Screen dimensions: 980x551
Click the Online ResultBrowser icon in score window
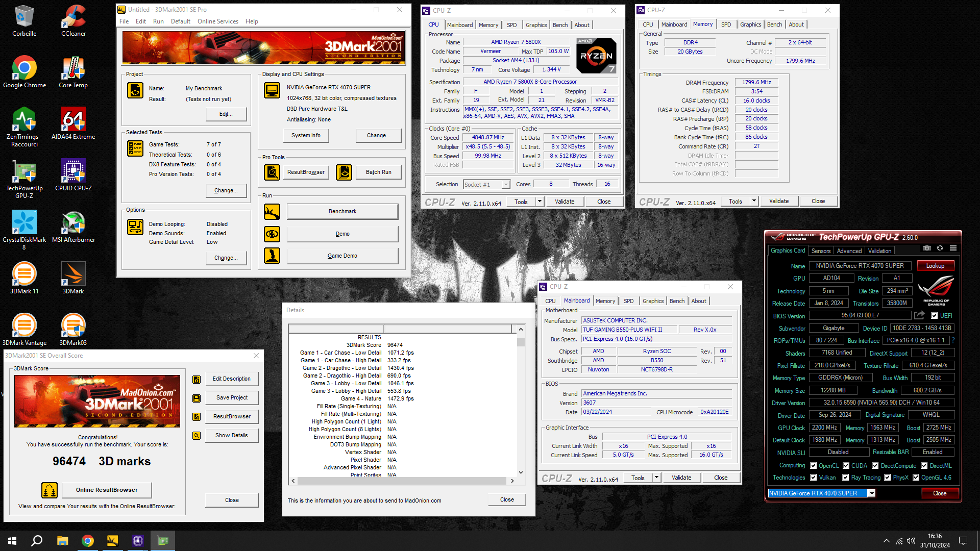50,490
